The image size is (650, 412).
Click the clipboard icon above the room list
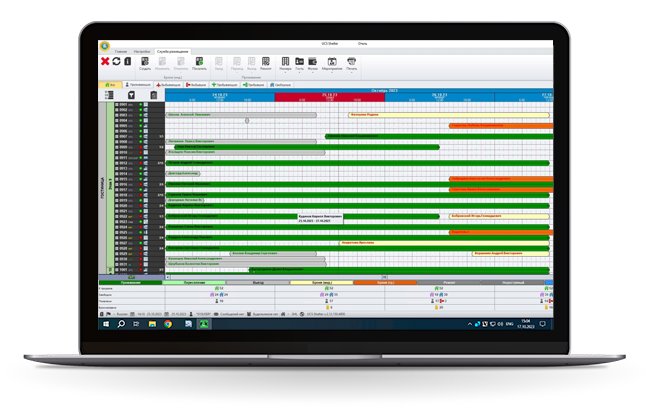pyautogui.click(x=154, y=95)
